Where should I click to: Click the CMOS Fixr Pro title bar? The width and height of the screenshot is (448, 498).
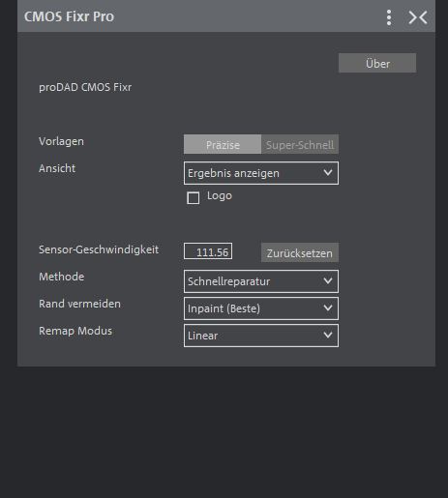(x=226, y=16)
